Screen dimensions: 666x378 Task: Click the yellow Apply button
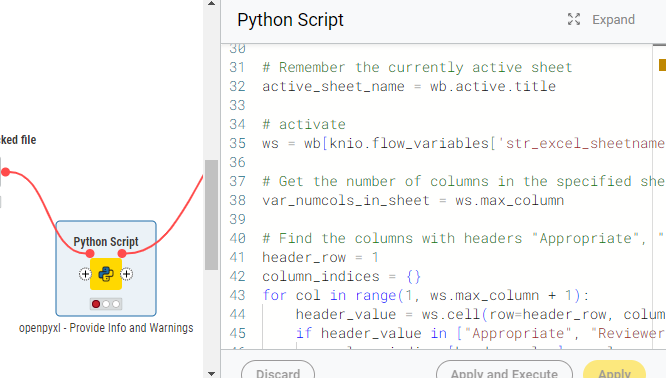pyautogui.click(x=615, y=372)
